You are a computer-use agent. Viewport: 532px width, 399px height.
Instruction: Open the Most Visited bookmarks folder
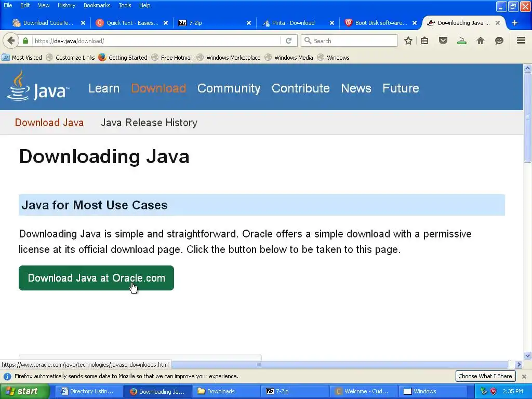[x=22, y=58]
